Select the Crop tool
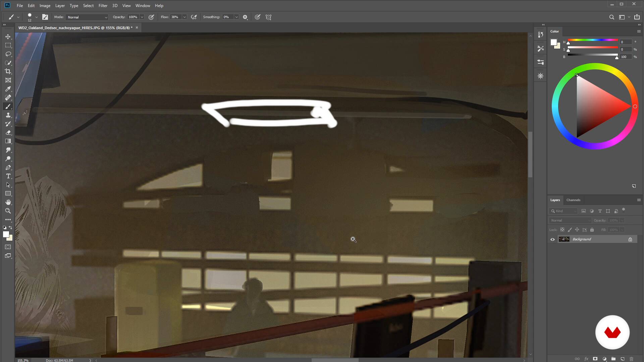The image size is (644, 362). coord(8,71)
